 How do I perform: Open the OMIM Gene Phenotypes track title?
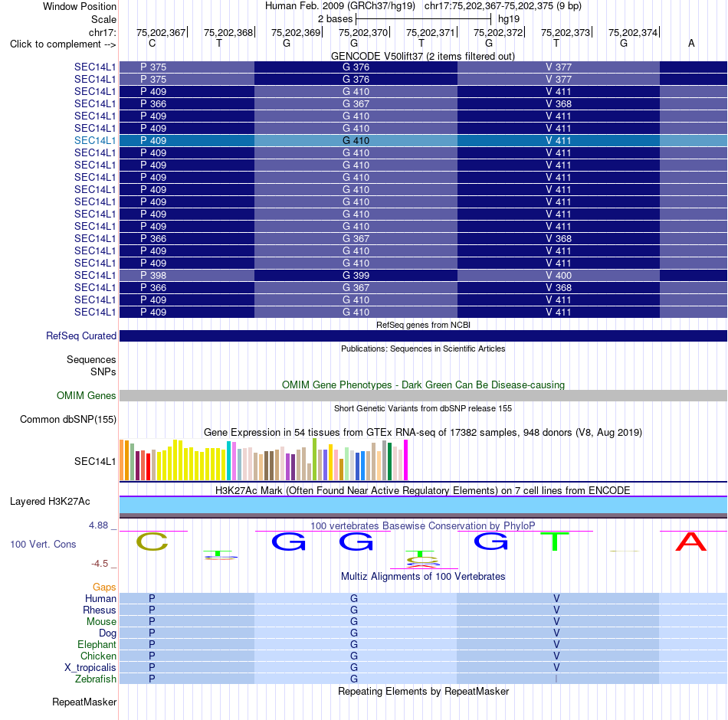pos(423,385)
